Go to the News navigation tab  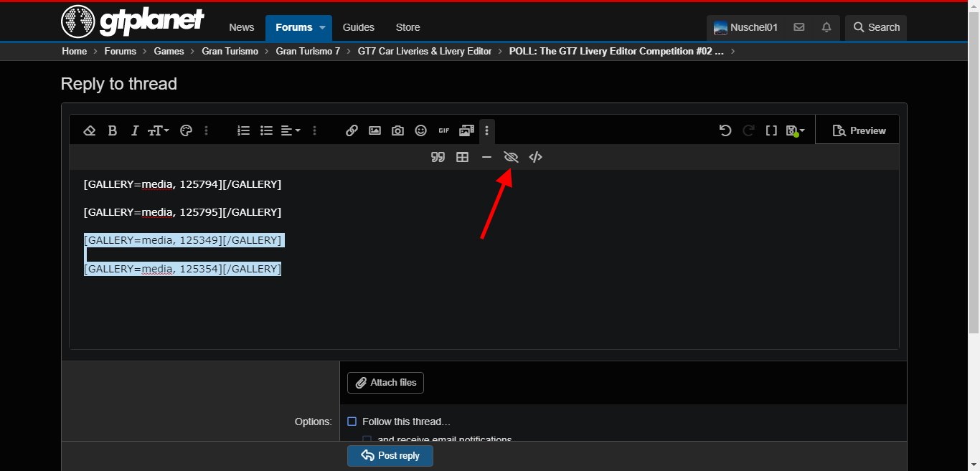pos(242,27)
